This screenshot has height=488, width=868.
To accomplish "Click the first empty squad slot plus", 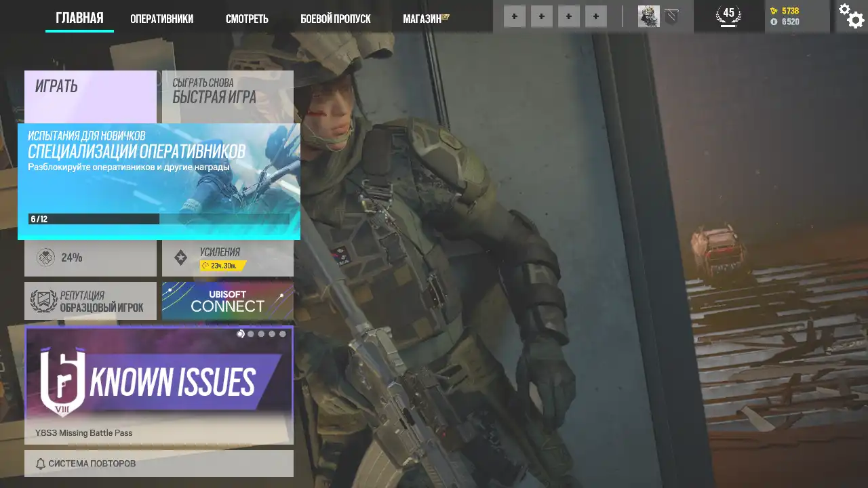I will click(515, 16).
